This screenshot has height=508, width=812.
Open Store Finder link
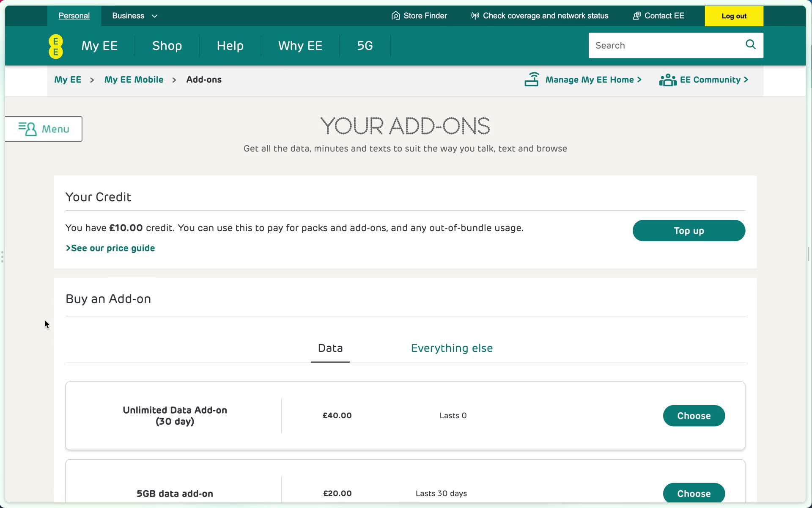click(x=425, y=16)
